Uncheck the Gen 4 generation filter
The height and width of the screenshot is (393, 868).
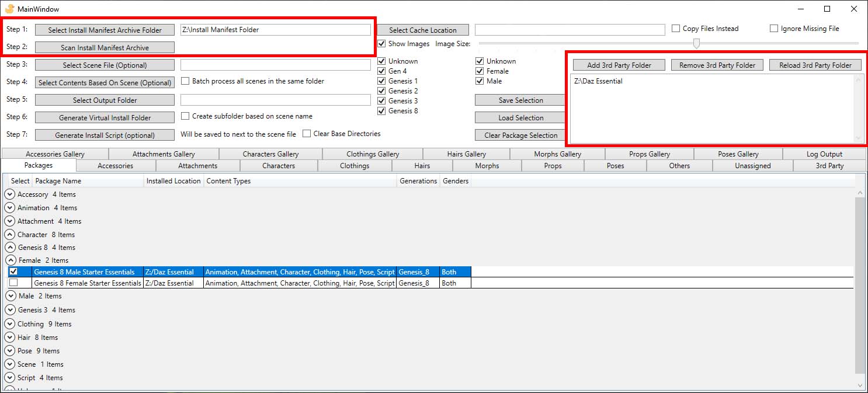[x=381, y=71]
